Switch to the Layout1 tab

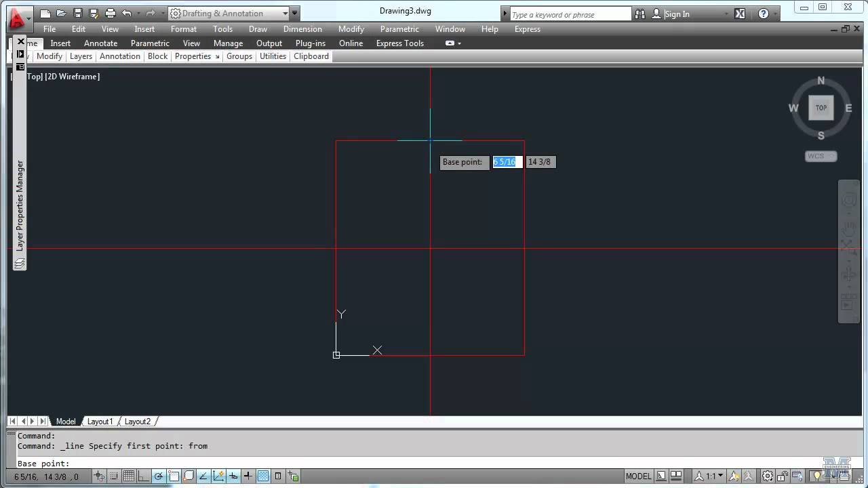coord(100,422)
